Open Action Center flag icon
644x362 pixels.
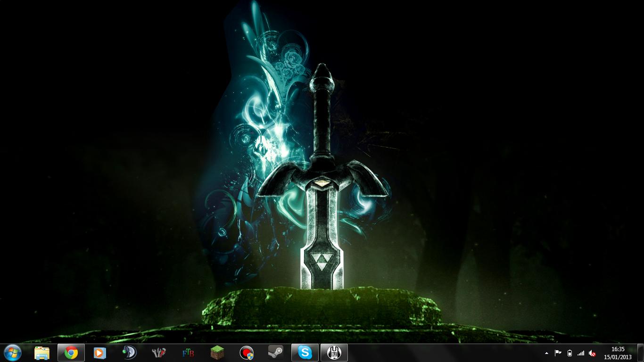coord(558,353)
